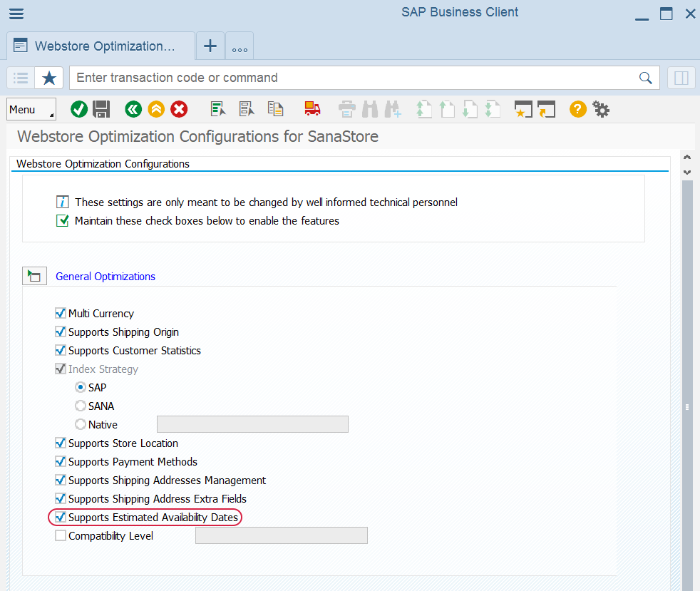Toggle Supports Shipping Address Extra Fields
This screenshot has width=700, height=591.
coord(61,498)
